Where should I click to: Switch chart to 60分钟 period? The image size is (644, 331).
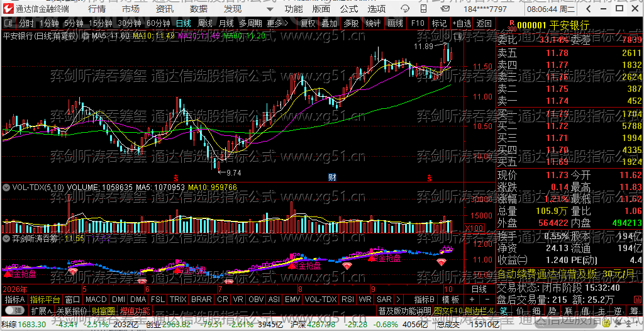pyautogui.click(x=158, y=23)
